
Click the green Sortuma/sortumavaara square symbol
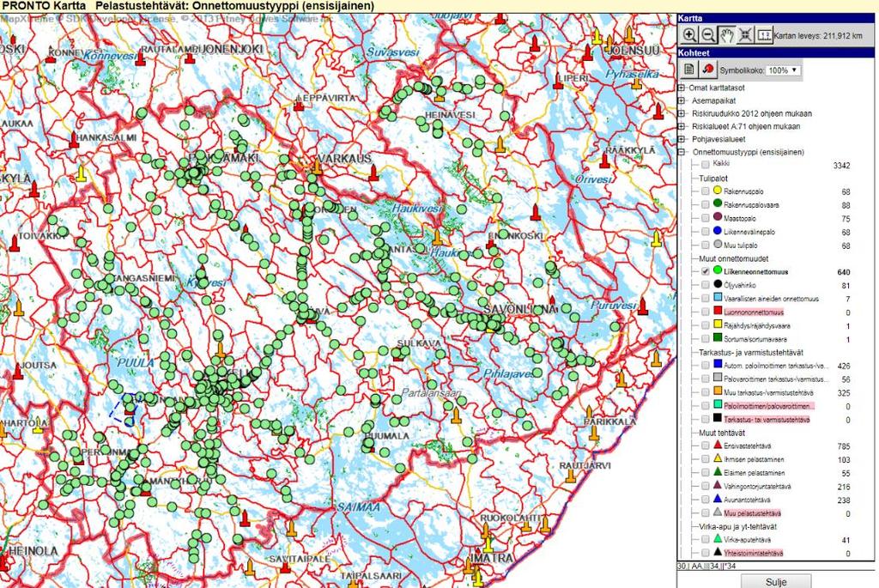point(718,338)
